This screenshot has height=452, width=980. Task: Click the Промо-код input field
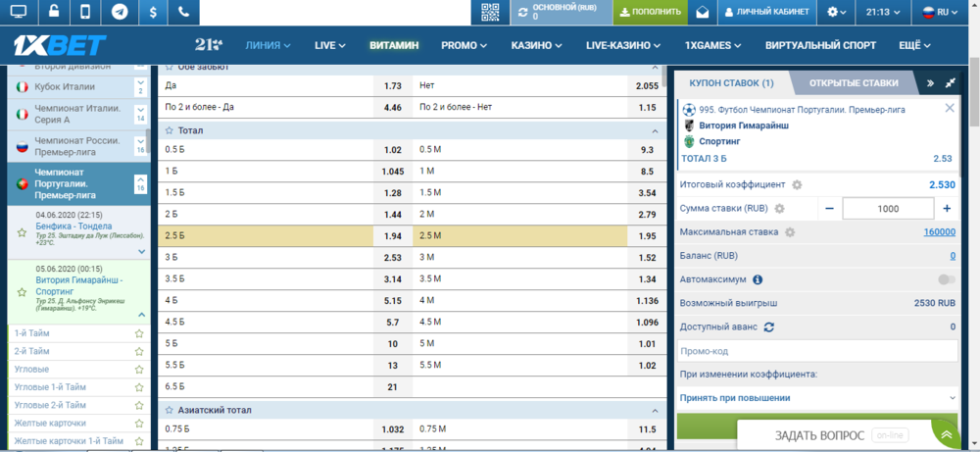[817, 351]
